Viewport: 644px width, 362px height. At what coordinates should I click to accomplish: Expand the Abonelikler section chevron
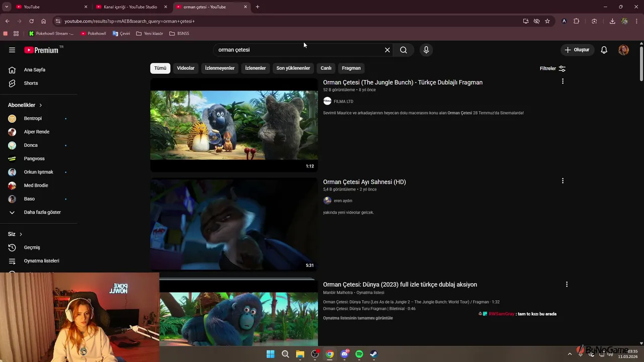click(40, 105)
